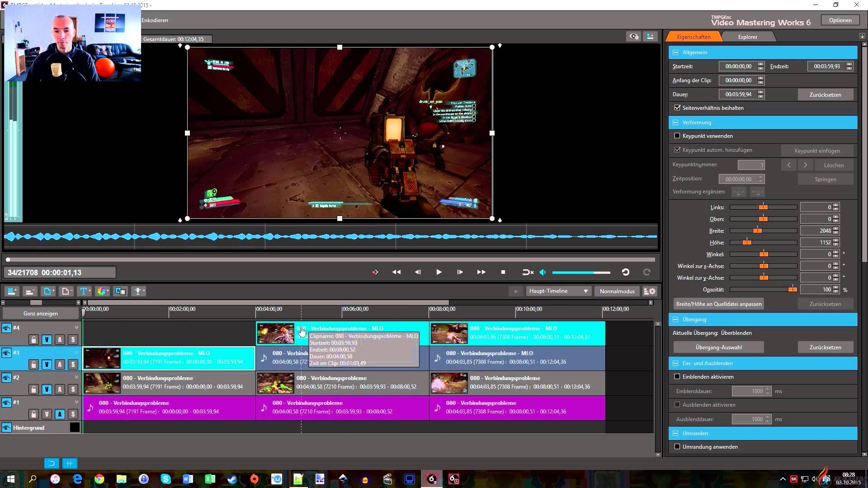Collapse the Übergang section
Viewport: 868px width, 488px height.
click(x=675, y=319)
